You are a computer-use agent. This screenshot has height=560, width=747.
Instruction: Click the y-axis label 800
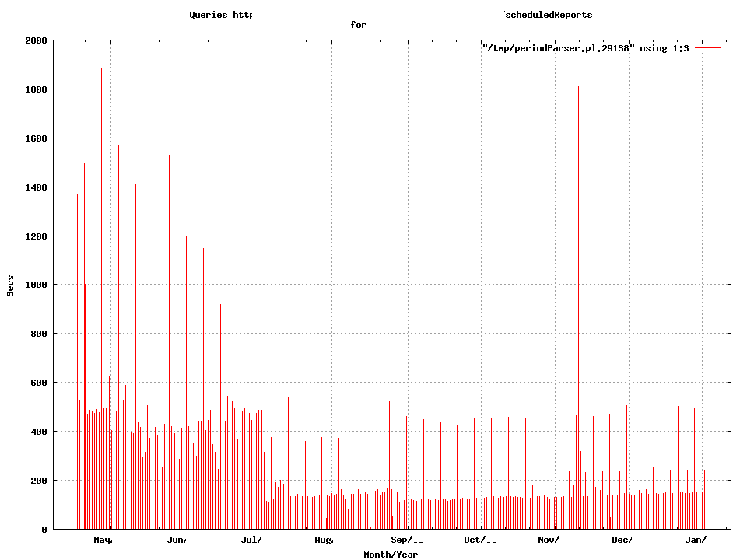39,334
